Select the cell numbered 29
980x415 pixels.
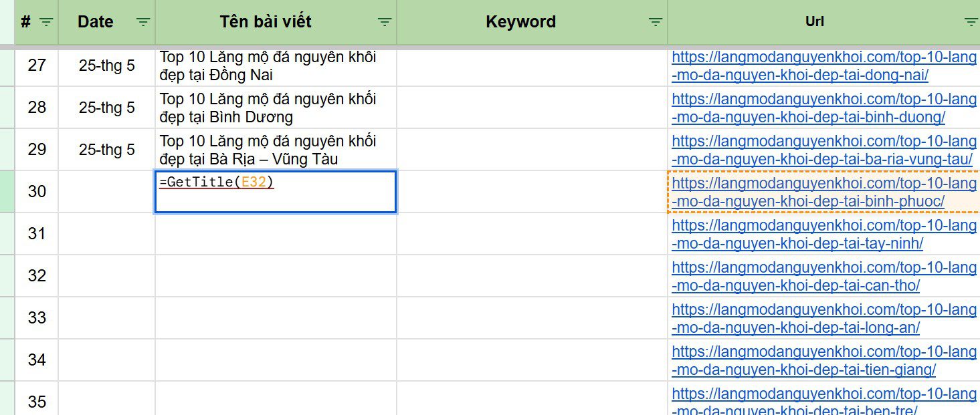pyautogui.click(x=36, y=150)
